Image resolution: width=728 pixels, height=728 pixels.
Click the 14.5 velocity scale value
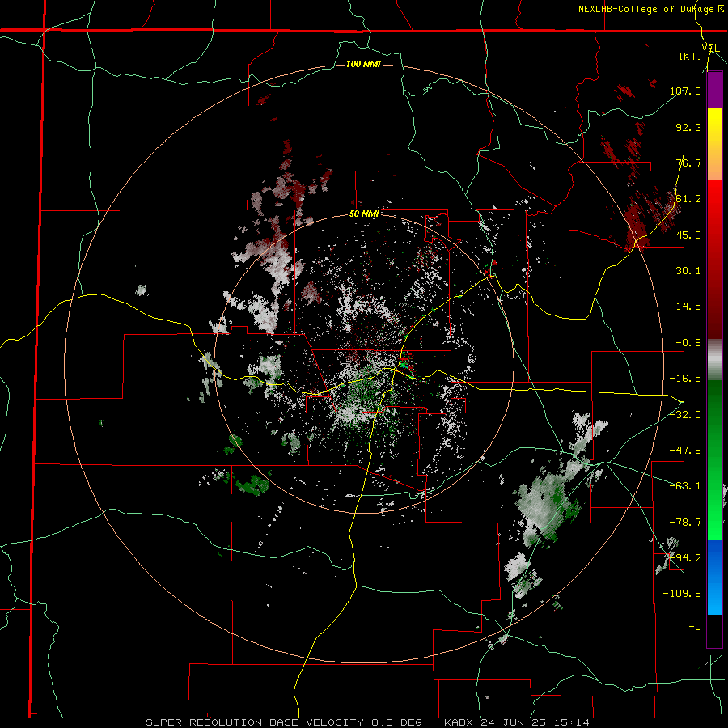coord(688,307)
